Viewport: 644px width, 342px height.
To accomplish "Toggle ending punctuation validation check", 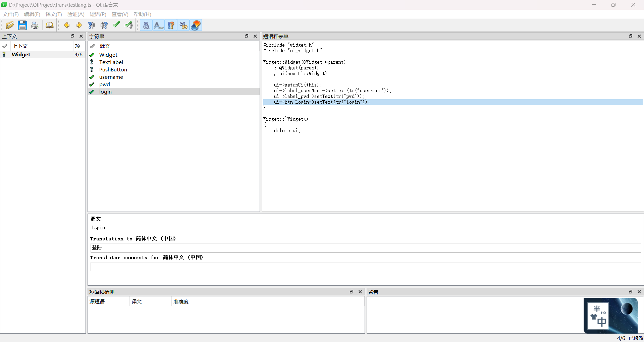I will tap(159, 25).
